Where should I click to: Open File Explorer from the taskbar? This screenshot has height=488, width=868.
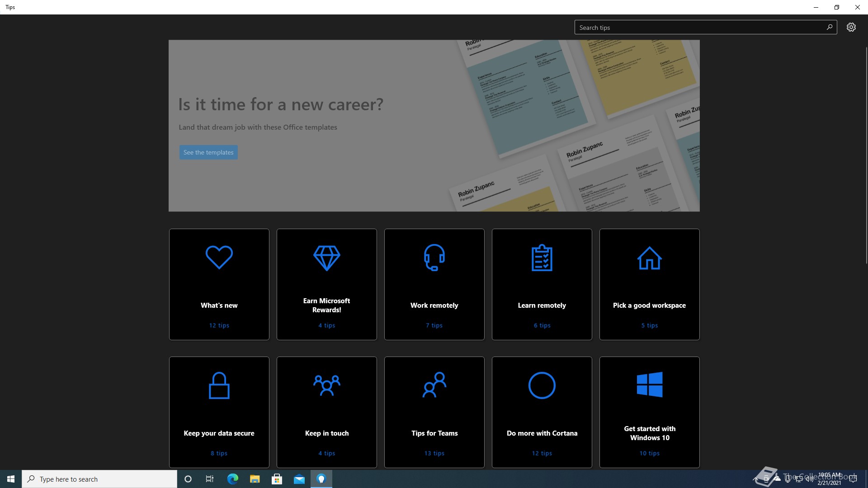pyautogui.click(x=255, y=479)
